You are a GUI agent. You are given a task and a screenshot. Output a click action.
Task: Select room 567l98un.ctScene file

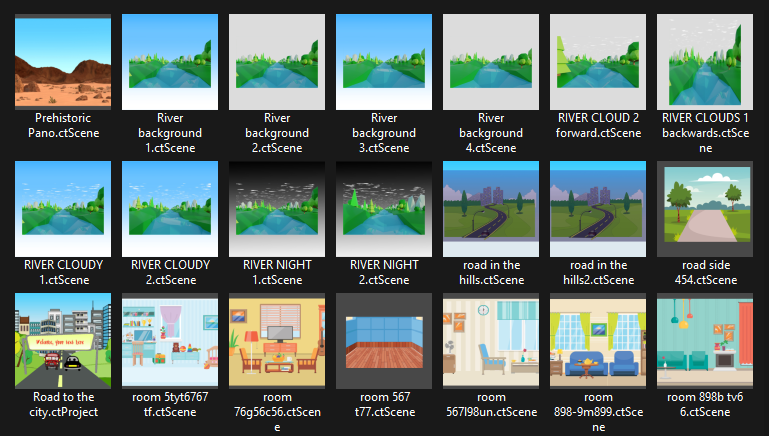click(491, 341)
